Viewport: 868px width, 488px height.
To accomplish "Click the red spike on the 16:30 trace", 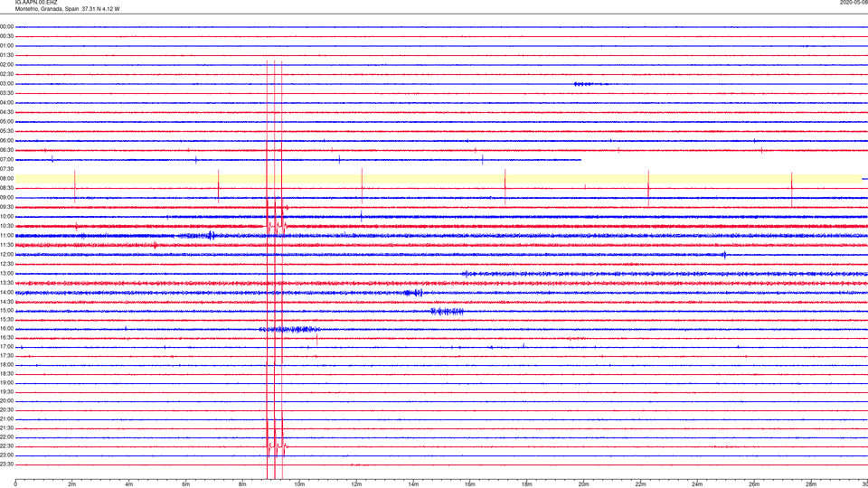I will pyautogui.click(x=317, y=339).
